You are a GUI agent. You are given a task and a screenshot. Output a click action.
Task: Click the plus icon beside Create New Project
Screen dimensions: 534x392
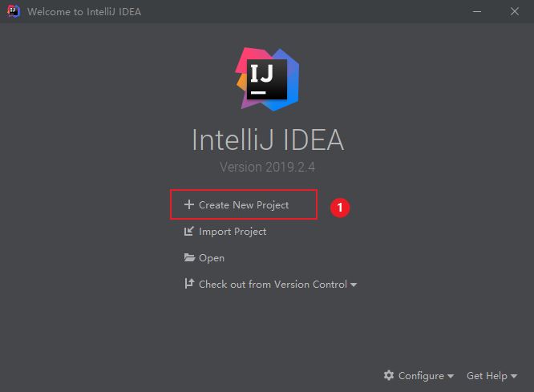coord(189,204)
